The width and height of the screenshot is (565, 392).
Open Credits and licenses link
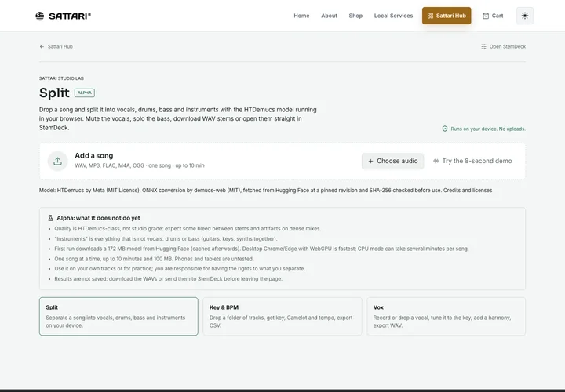point(468,190)
